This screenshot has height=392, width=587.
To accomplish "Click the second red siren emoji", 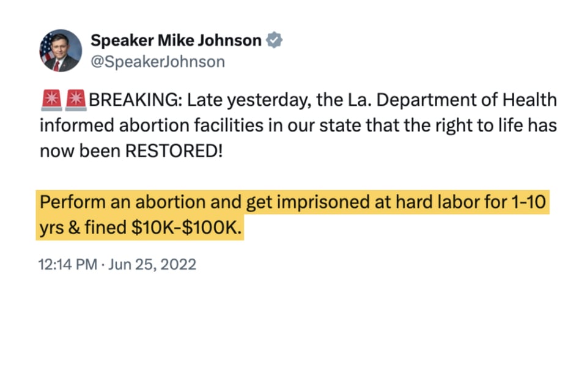I will tap(76, 99).
